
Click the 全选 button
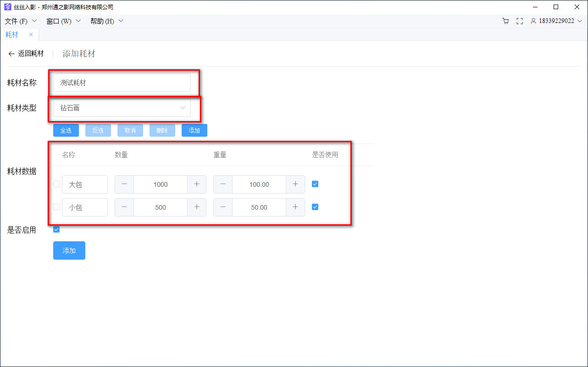[66, 130]
